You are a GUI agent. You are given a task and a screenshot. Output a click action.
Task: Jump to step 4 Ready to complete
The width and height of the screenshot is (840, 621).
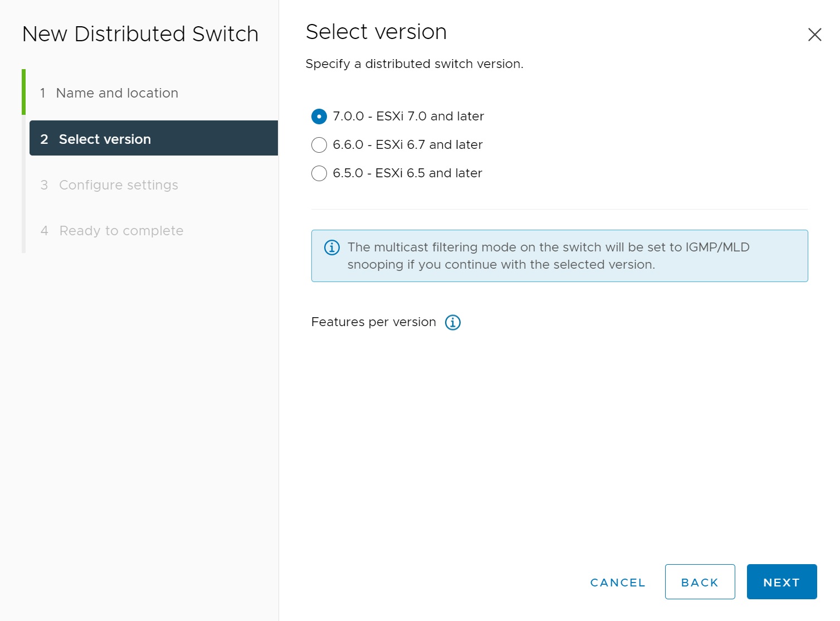121,231
